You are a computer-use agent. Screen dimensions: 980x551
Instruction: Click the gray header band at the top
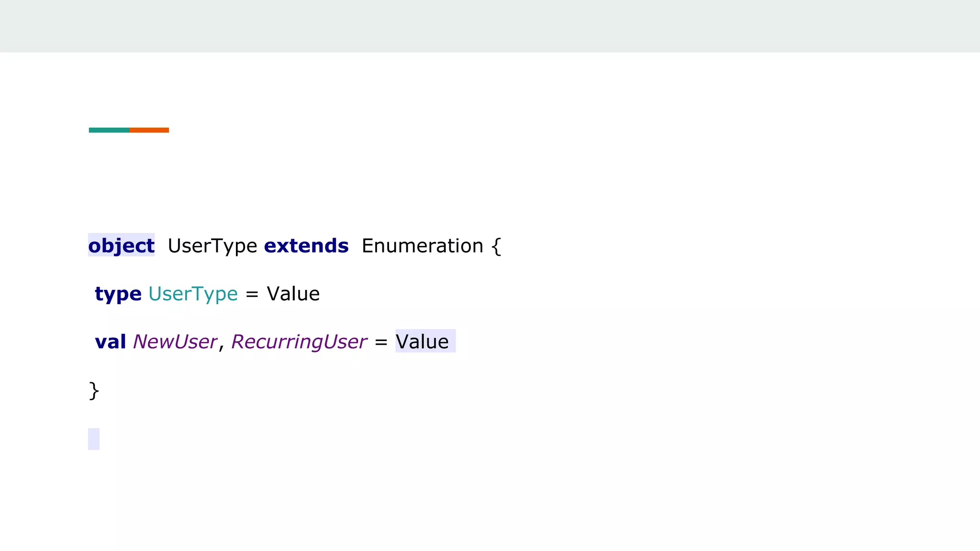[x=490, y=26]
